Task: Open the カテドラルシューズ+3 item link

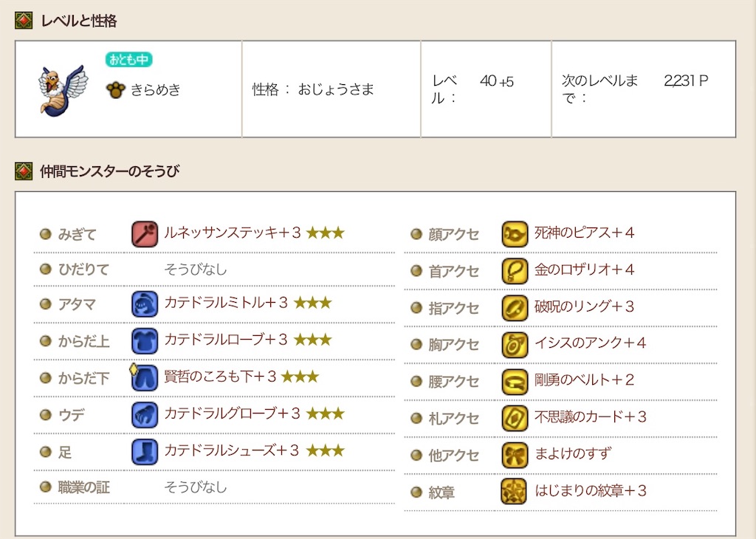Action: pos(232,451)
